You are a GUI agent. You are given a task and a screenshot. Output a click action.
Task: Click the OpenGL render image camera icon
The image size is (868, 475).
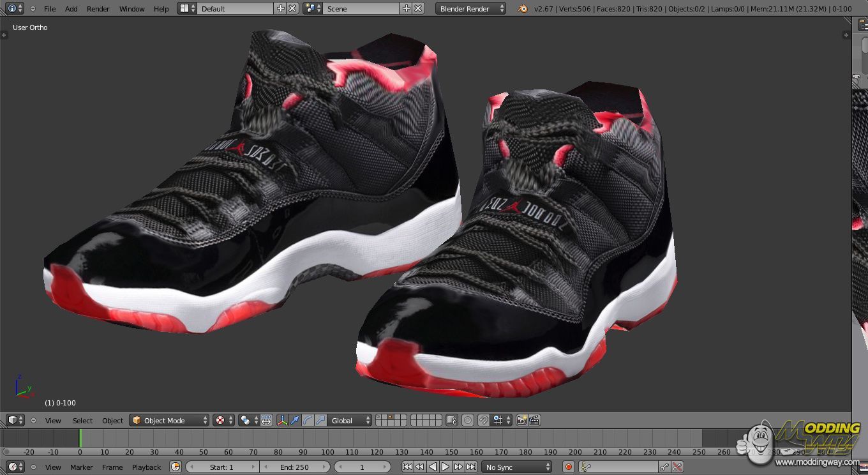pos(522,420)
